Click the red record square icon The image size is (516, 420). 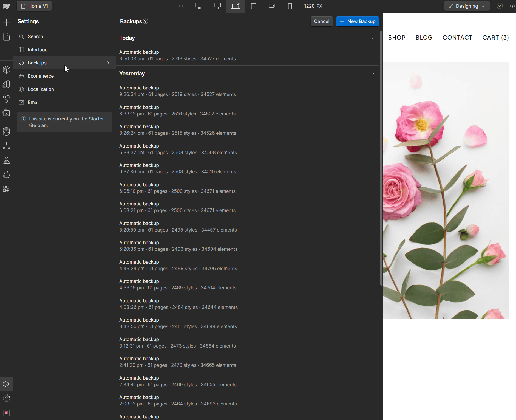pyautogui.click(x=7, y=413)
